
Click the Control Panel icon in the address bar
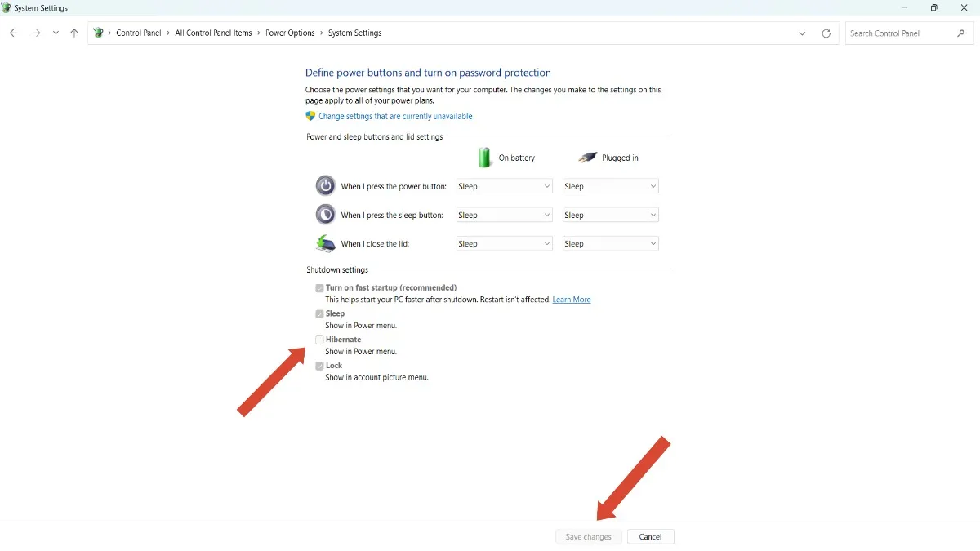point(99,33)
